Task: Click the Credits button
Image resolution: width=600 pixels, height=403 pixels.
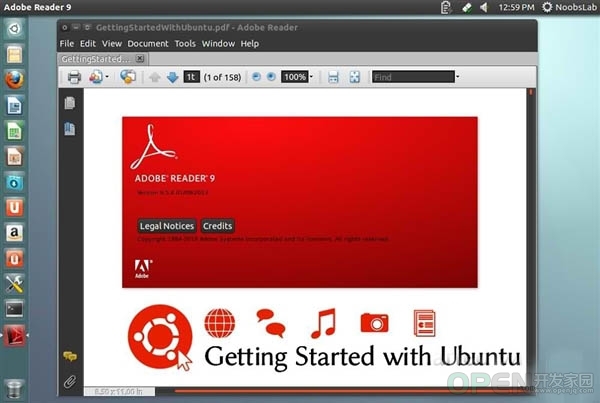Action: coord(217,226)
